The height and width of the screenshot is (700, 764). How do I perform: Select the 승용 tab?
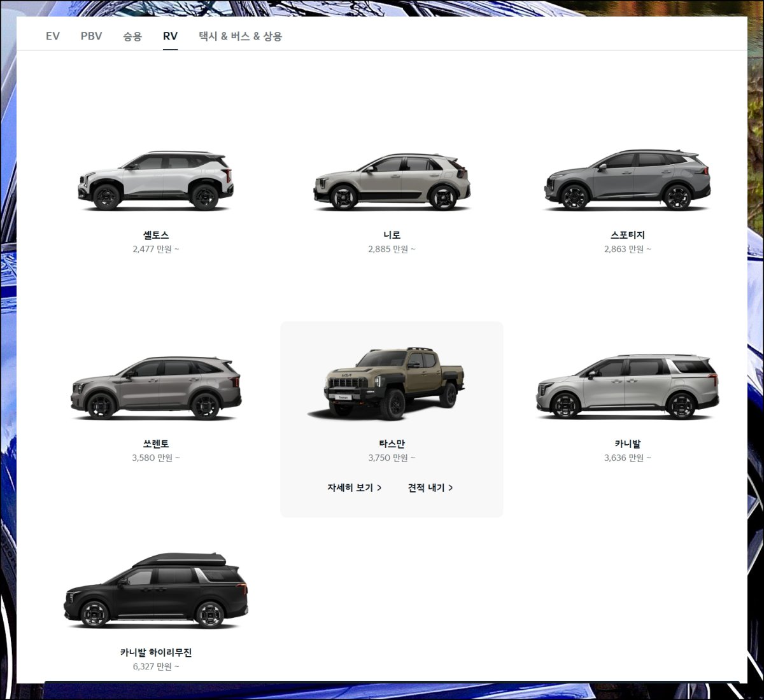pyautogui.click(x=132, y=36)
